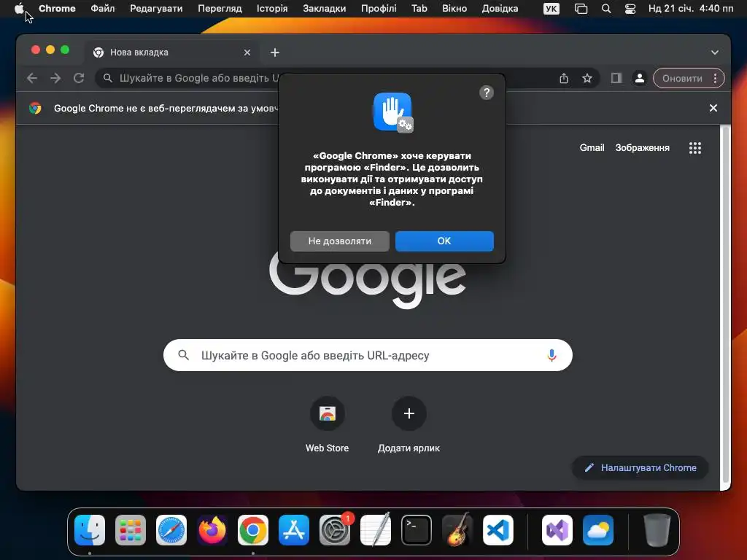This screenshot has width=747, height=560.
Task: Click the help question mark in the dialog
Action: tap(486, 93)
